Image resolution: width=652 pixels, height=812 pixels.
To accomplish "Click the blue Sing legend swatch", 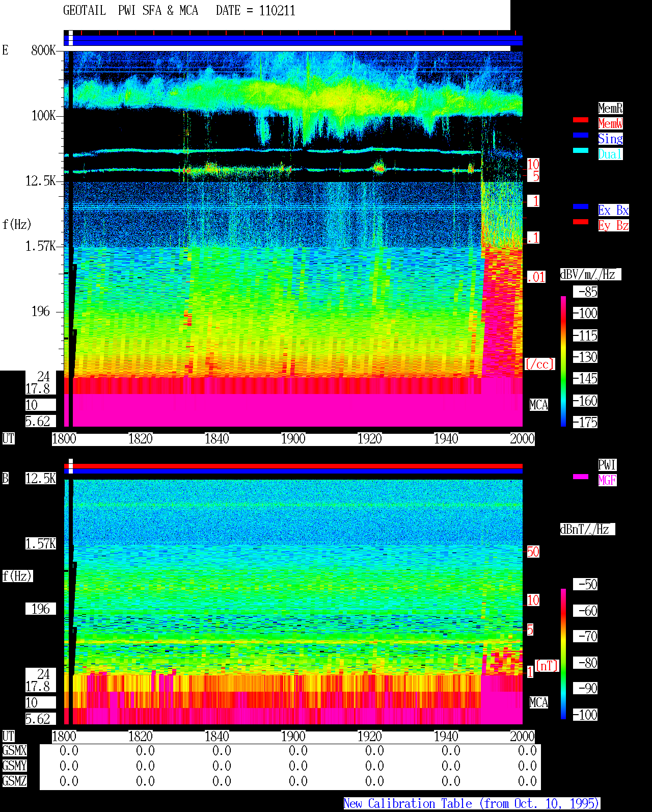I will click(581, 135).
